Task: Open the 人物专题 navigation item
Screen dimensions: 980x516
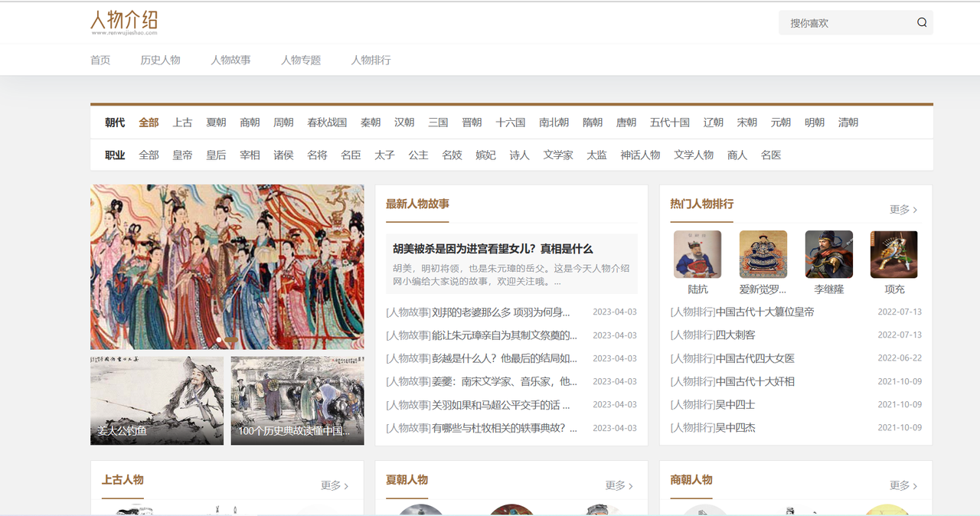Action: click(x=301, y=60)
